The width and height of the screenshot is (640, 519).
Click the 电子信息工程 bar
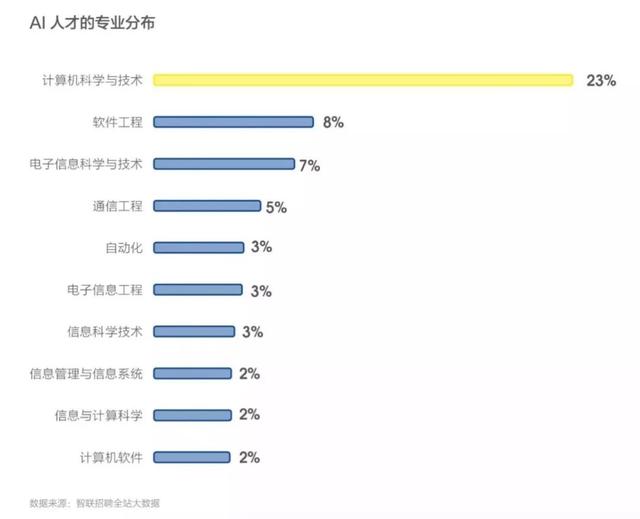[x=198, y=290]
